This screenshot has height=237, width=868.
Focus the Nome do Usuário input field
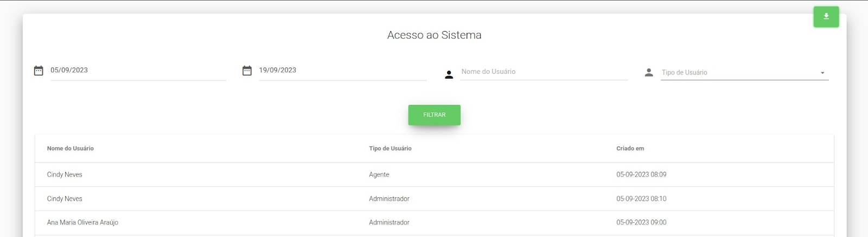tap(544, 72)
